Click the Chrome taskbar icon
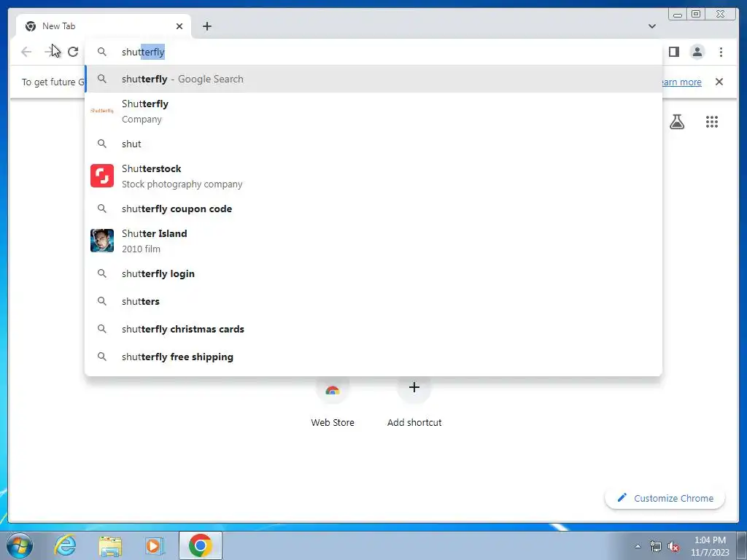Screen dimensions: 747x560 (x=200, y=545)
